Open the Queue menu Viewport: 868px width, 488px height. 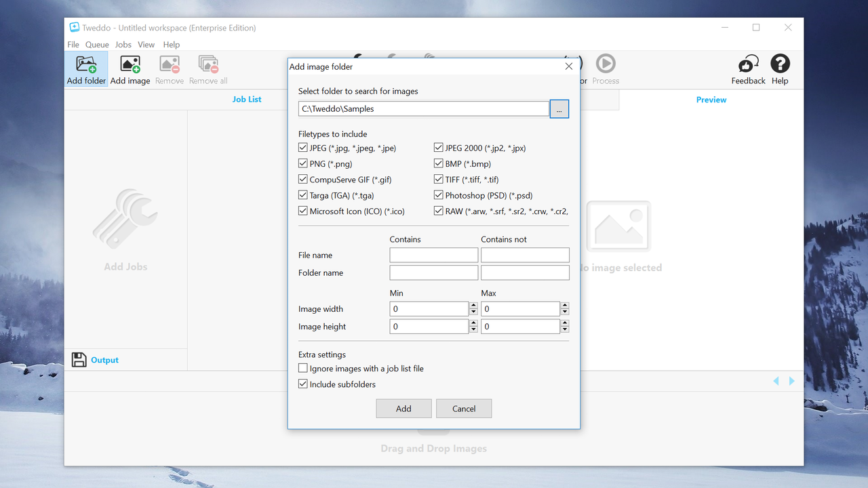(x=97, y=45)
